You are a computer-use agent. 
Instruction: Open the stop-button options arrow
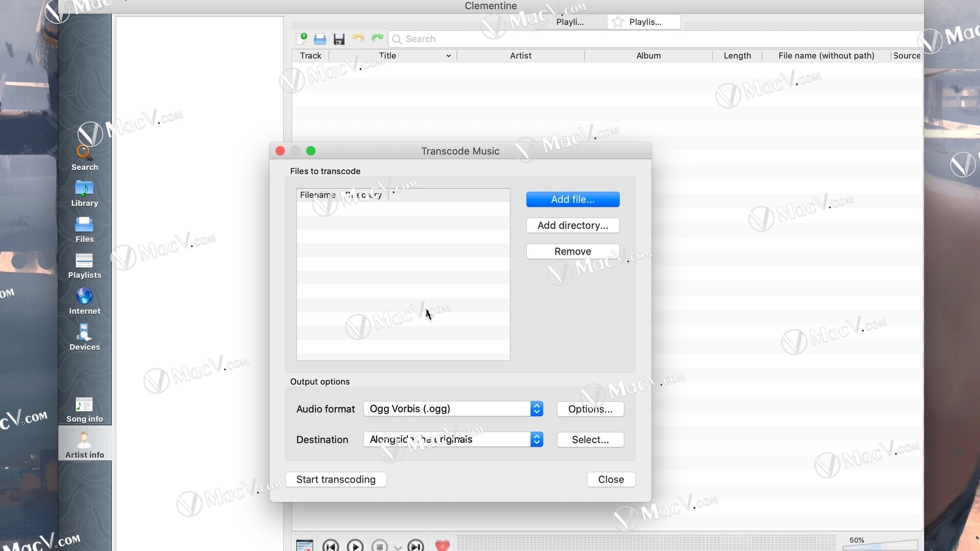click(x=398, y=547)
